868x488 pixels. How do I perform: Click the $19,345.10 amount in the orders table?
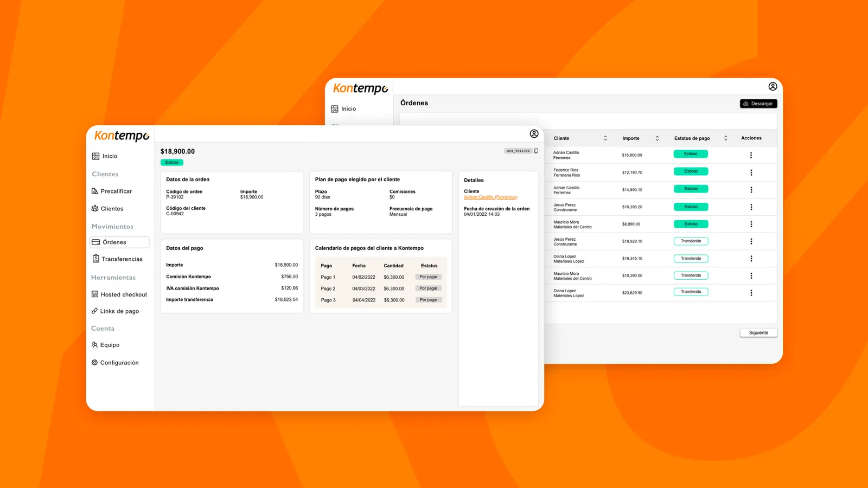pos(632,259)
